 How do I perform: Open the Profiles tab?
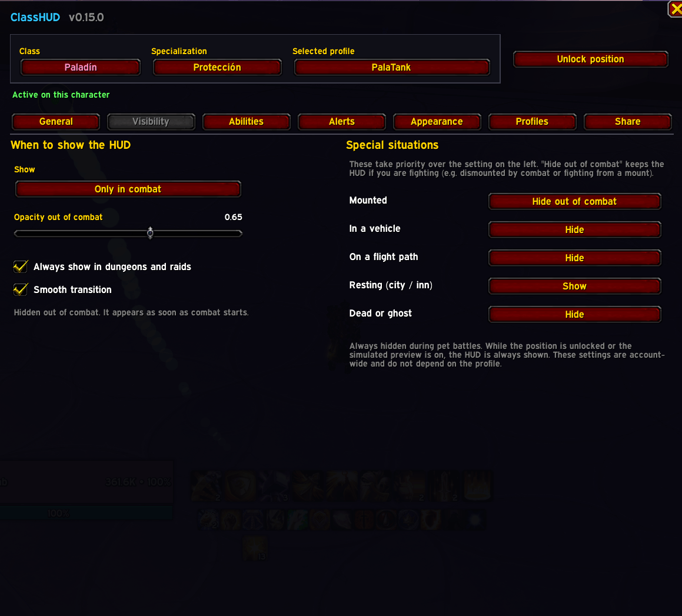[x=532, y=122]
